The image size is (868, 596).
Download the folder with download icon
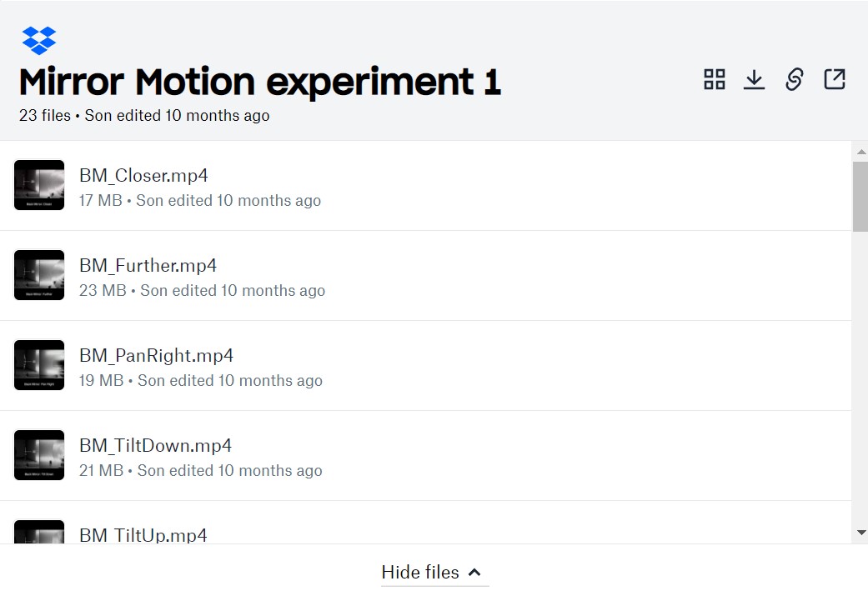754,79
